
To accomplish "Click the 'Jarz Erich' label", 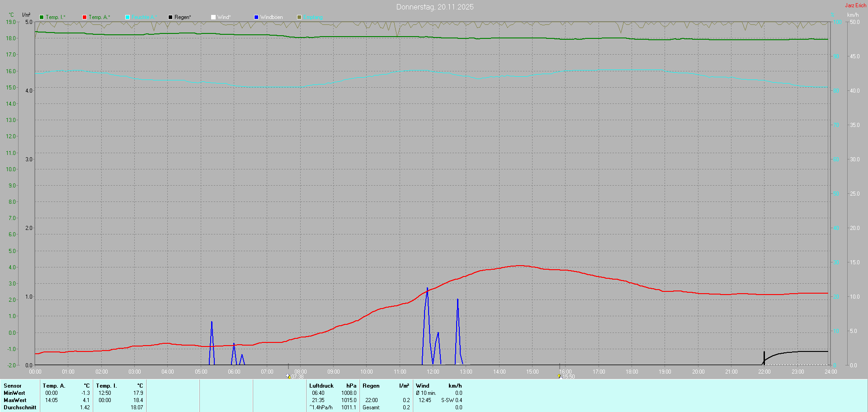I will pos(855,5).
